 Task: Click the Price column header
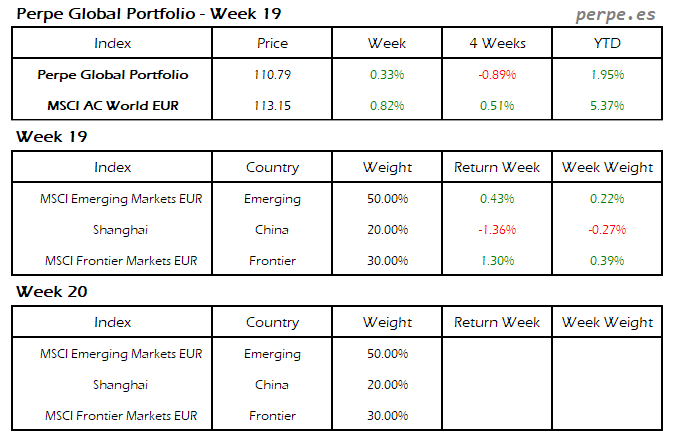tap(272, 43)
